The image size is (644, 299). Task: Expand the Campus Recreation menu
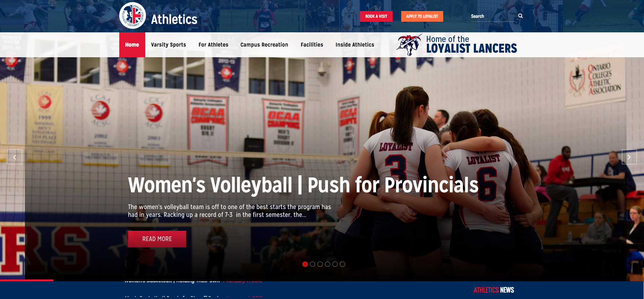264,45
